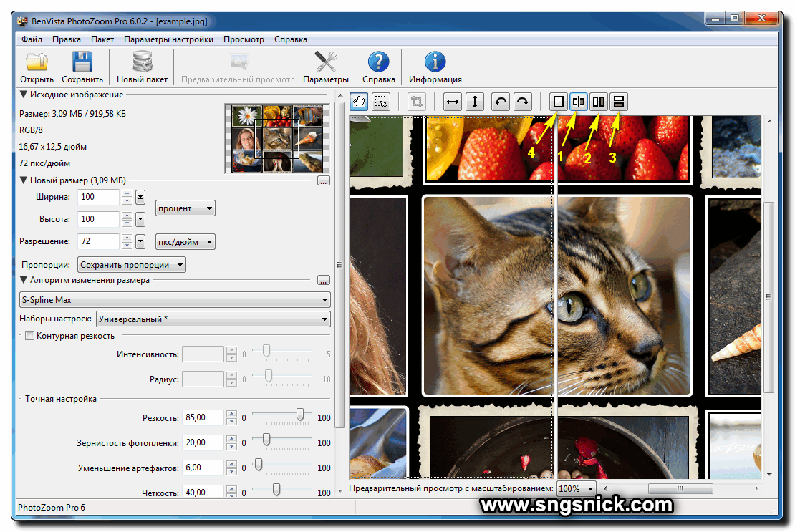
Task: Rotate the image counterclockwise
Action: [x=501, y=102]
